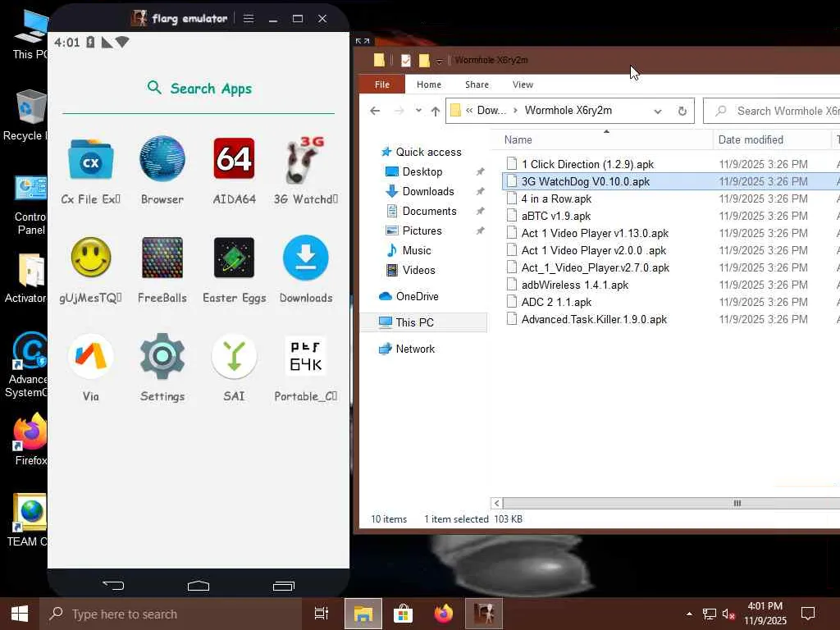
Task: Open Videos in navigation pane
Action: (418, 271)
